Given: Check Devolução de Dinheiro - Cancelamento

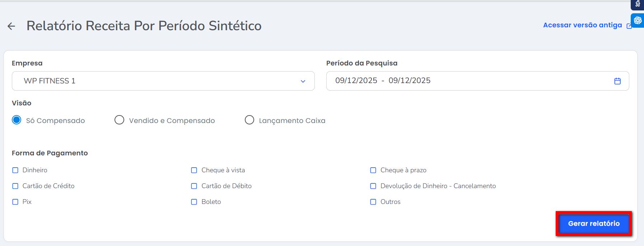Looking at the screenshot, I should pos(373,186).
